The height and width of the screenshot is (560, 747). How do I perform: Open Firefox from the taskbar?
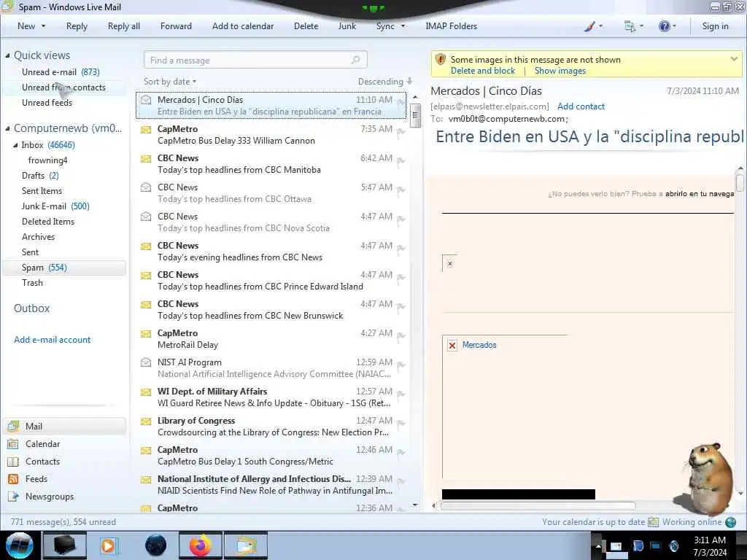pyautogui.click(x=201, y=545)
